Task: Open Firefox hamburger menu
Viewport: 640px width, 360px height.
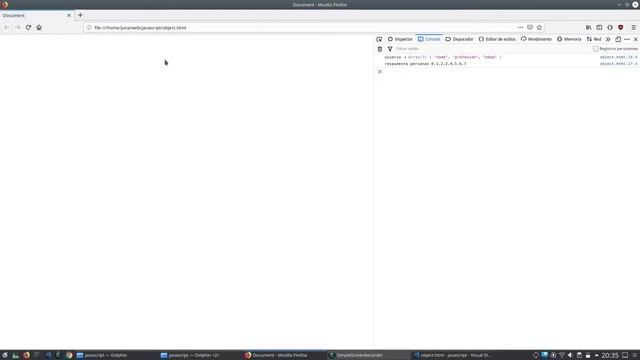Action: point(633,27)
